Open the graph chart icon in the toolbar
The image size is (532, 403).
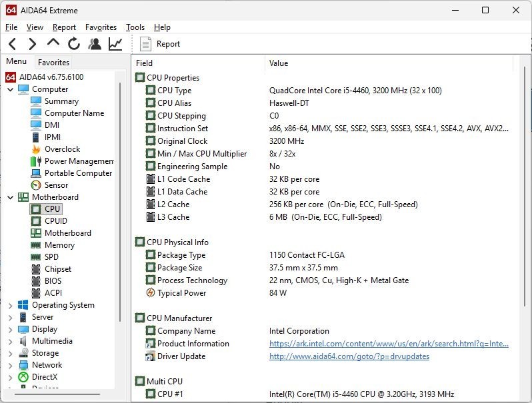click(x=115, y=44)
